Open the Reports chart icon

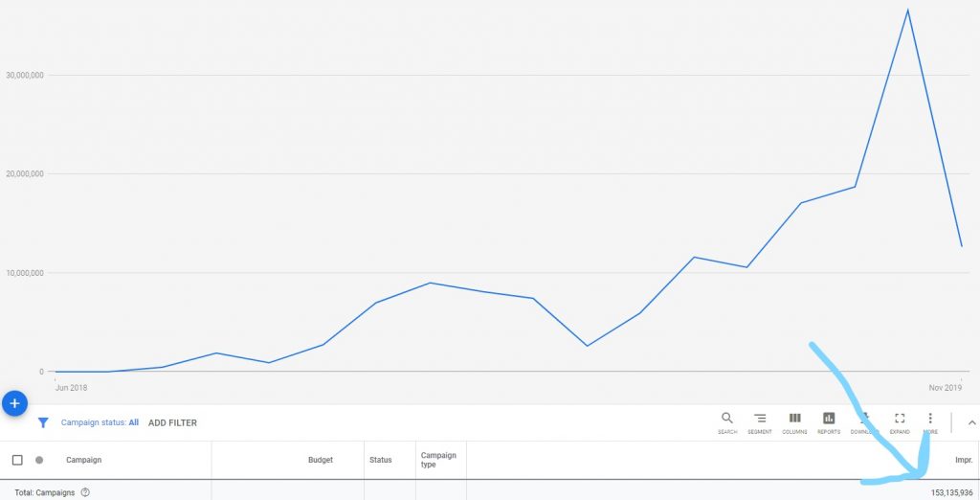tap(829, 422)
